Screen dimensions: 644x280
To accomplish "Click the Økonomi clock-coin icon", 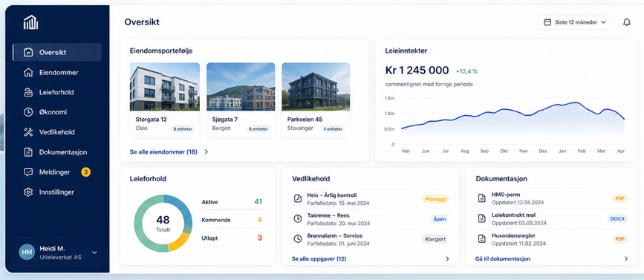I will click(x=28, y=112).
